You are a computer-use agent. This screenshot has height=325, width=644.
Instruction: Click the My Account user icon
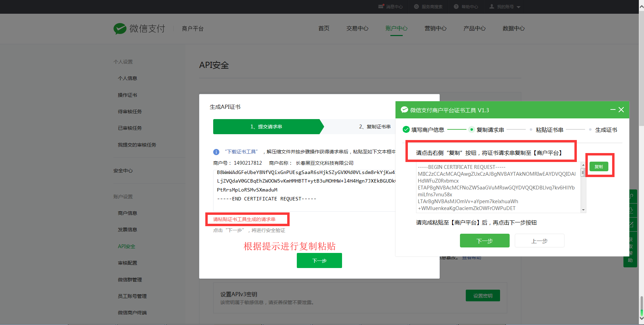point(492,7)
